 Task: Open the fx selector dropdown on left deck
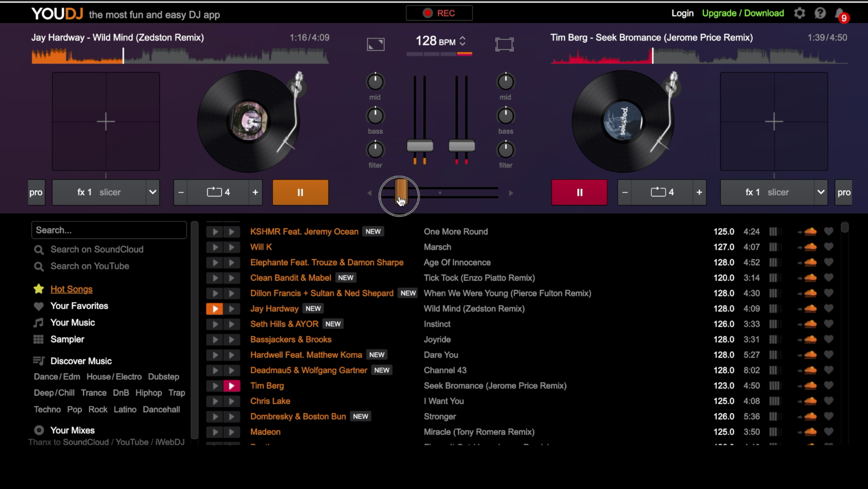[153, 192]
